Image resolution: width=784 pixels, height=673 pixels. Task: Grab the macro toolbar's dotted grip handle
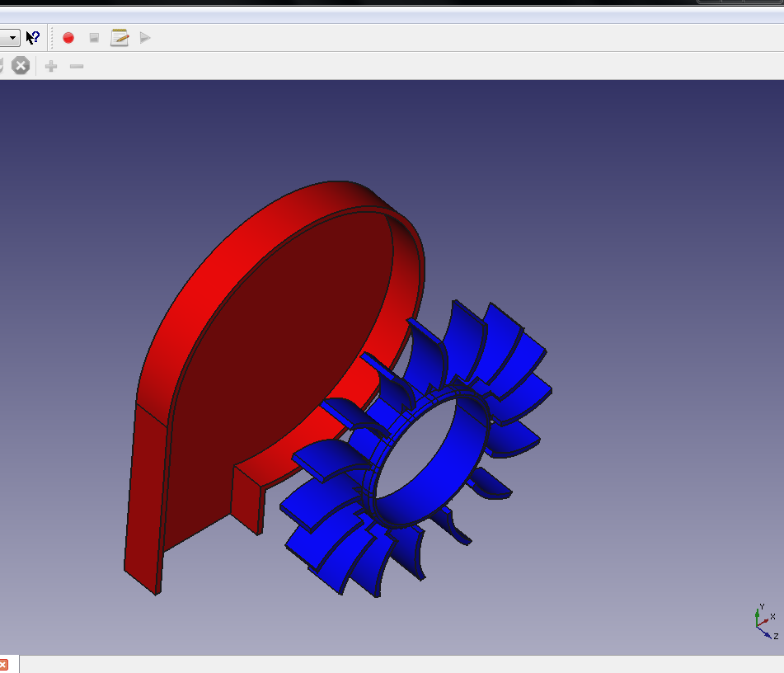[x=53, y=38]
